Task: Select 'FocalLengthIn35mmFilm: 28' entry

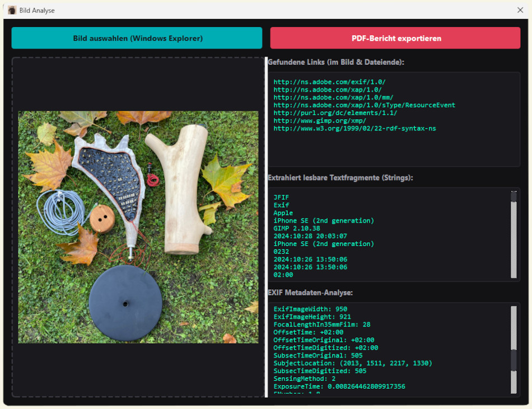Action: click(x=321, y=325)
